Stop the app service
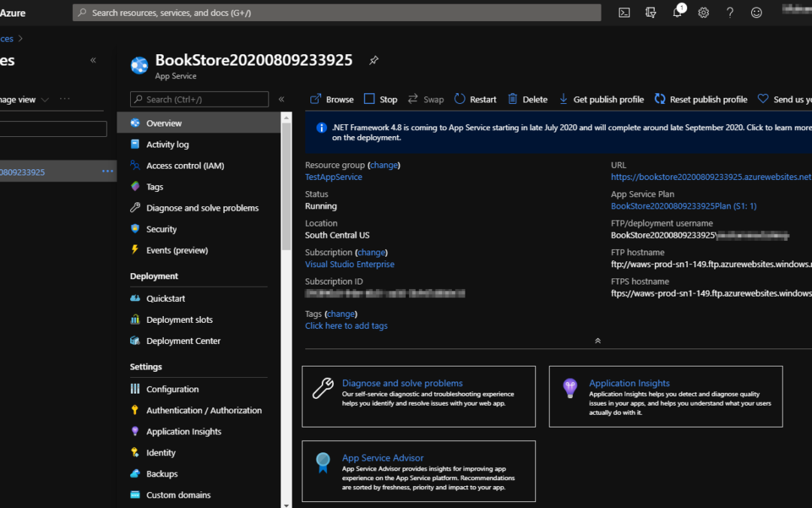This screenshot has height=508, width=812. (380, 99)
